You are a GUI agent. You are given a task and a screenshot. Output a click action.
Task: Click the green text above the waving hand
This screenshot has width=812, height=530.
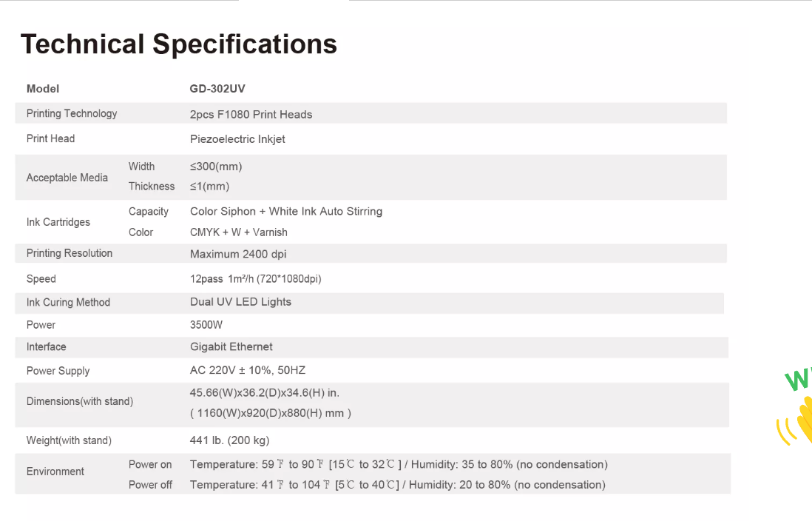799,378
